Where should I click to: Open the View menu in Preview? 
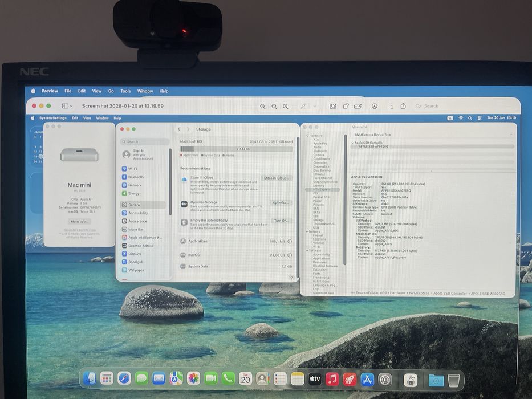(97, 91)
